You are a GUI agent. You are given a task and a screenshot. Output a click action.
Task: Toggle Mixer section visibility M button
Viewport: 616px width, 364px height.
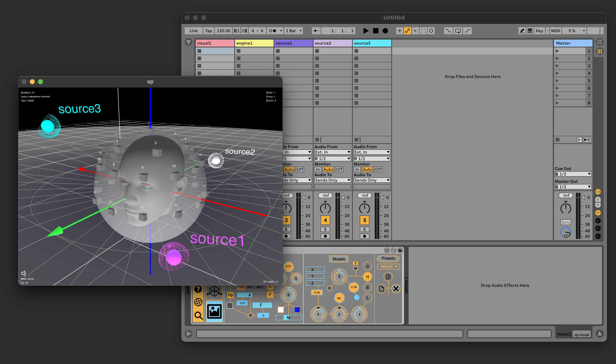tap(598, 213)
